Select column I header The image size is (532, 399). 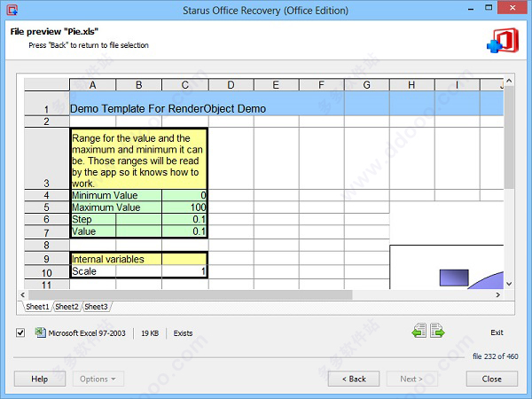coord(457,85)
